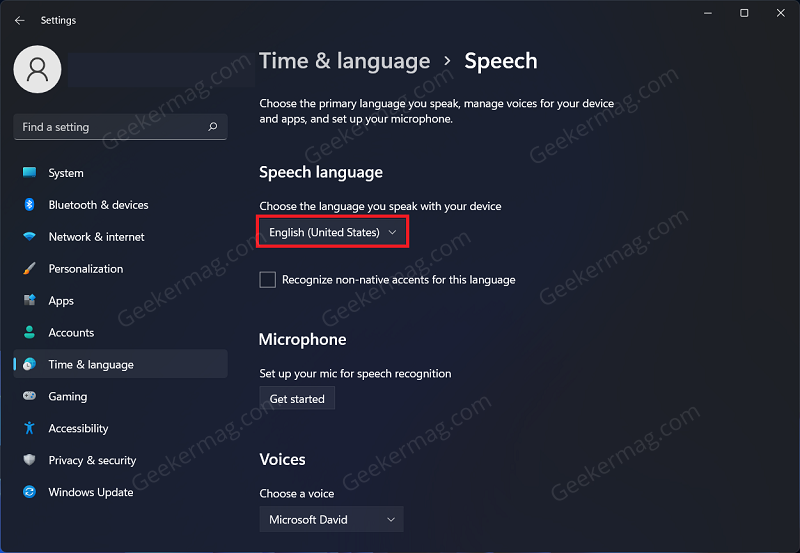
Task: Click the Microphone heading
Action: 303,339
